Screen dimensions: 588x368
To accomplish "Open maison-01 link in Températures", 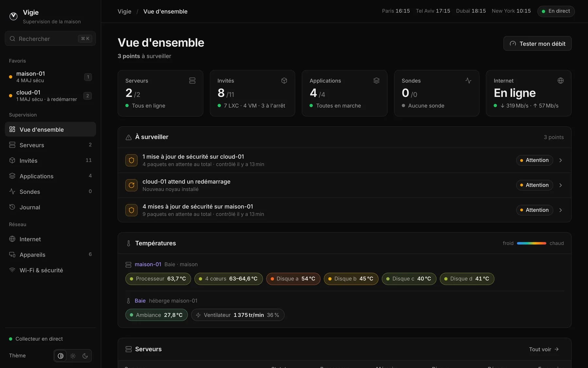I will 148,264.
